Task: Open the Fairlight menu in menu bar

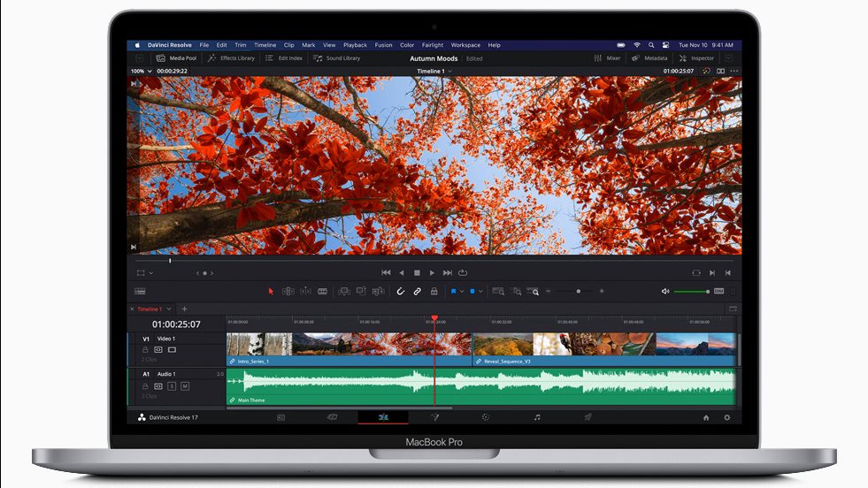Action: 433,45
